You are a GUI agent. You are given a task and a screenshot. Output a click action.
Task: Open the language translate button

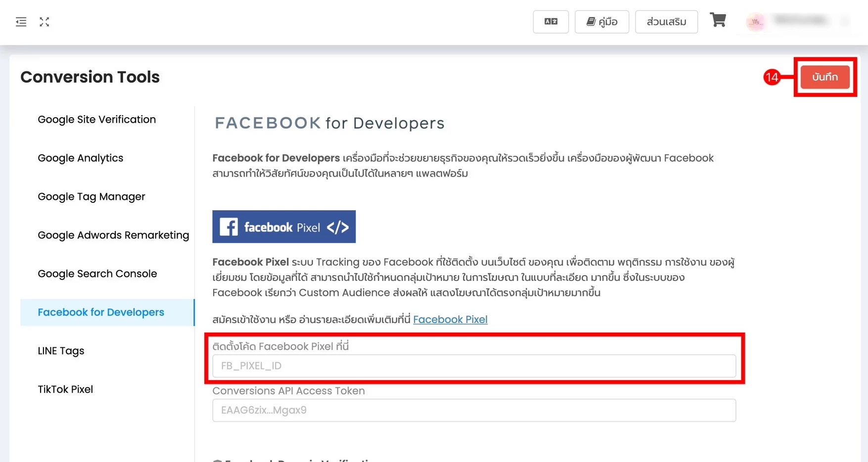[550, 22]
